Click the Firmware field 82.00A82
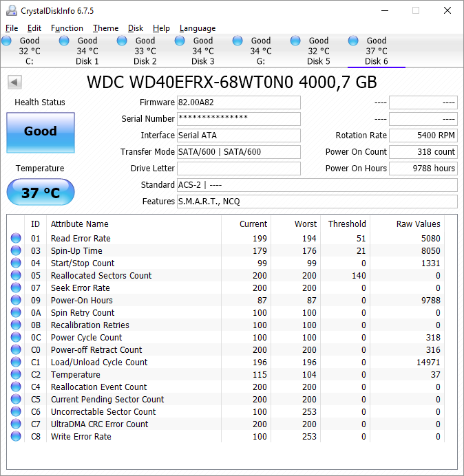 click(239, 102)
